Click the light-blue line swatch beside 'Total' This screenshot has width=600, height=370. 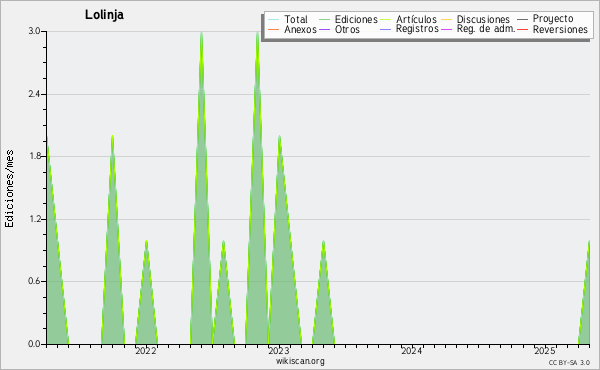pos(274,20)
